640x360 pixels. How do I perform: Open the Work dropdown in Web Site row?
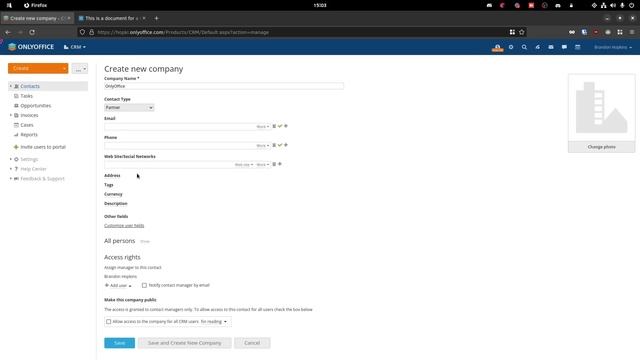(x=262, y=165)
